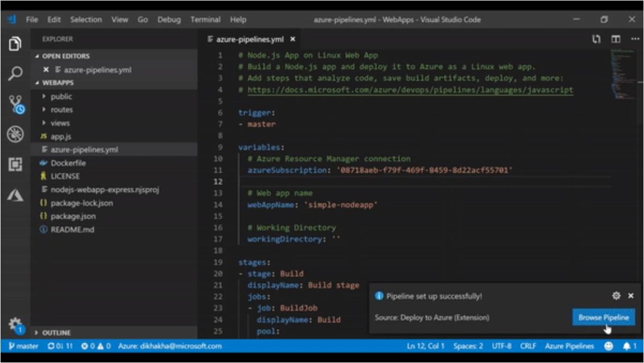
Task: Open the Extensions view icon
Action: [x=15, y=164]
